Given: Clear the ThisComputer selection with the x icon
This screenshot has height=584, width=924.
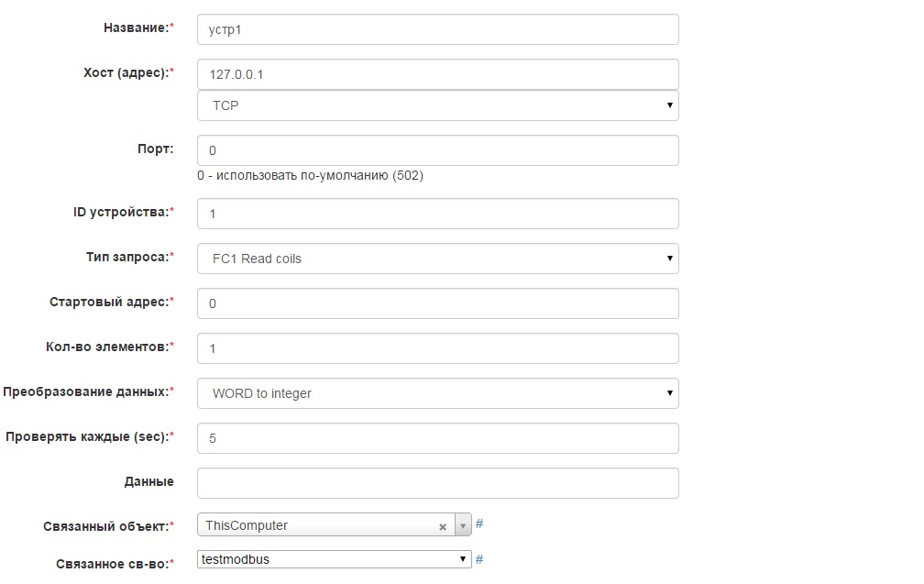Looking at the screenshot, I should [x=442, y=527].
